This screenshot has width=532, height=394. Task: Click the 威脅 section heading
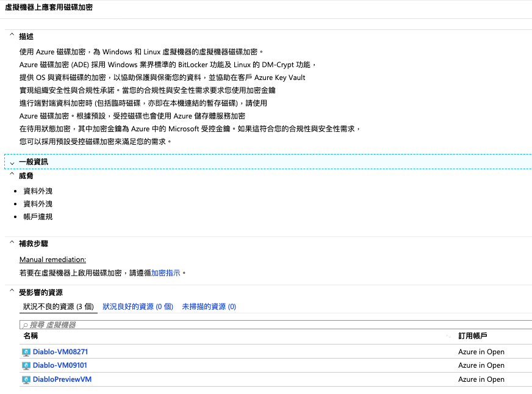click(x=26, y=175)
